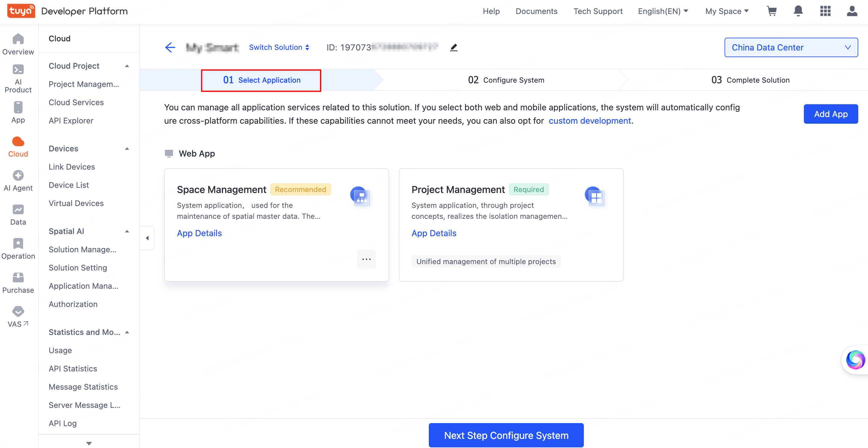Viewport: 868px width, 448px height.
Task: Collapse the side panel with arrow handle
Action: pyautogui.click(x=147, y=238)
